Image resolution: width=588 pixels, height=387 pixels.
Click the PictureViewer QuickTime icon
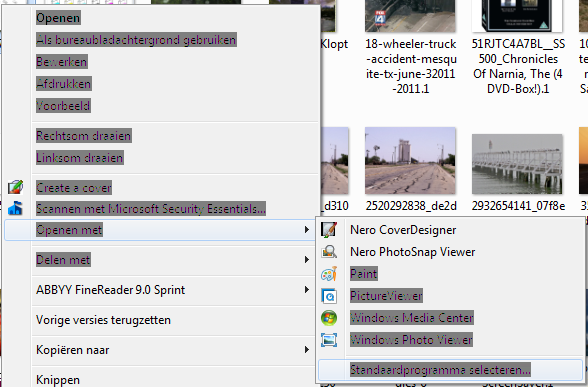[x=329, y=296]
